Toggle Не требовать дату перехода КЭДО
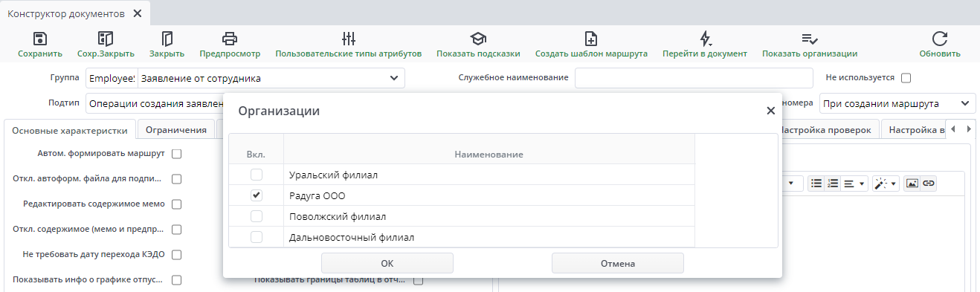This screenshot has height=292, width=980. [177, 255]
